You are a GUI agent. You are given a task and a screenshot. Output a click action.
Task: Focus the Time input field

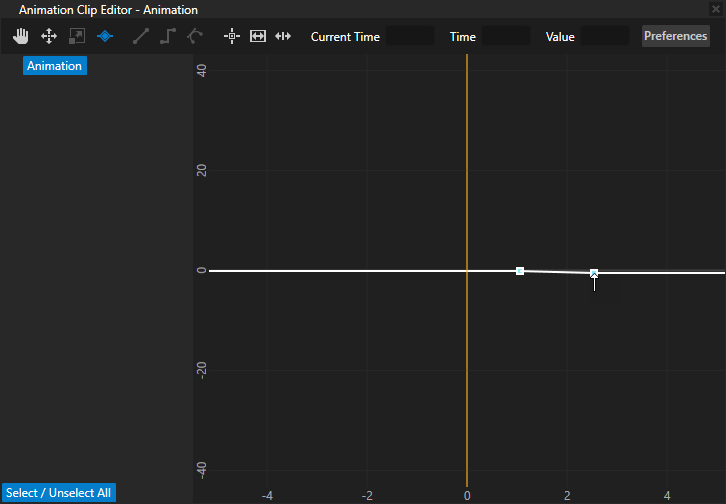[505, 36]
